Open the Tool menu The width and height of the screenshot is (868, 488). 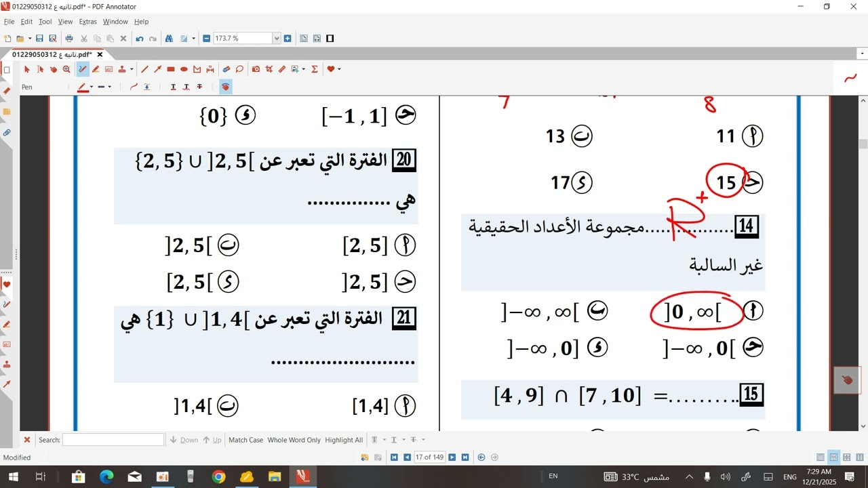click(45, 22)
